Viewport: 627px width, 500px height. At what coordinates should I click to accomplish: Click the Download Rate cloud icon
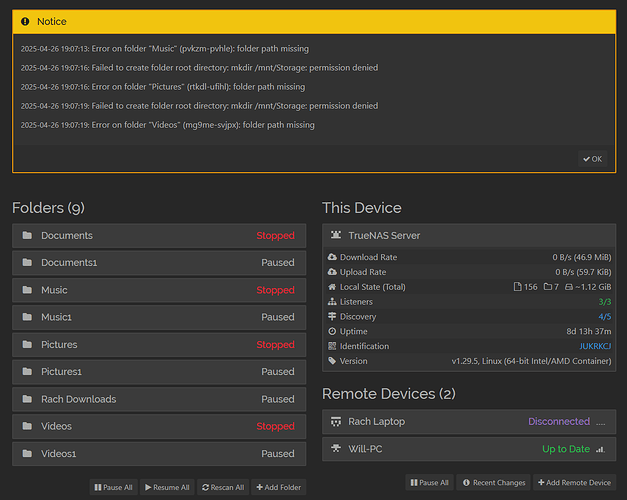click(x=332, y=257)
